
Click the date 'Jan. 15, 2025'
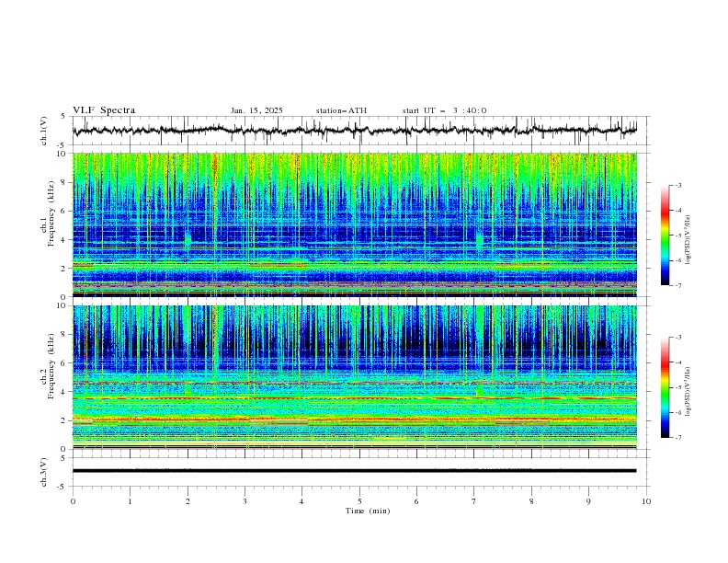point(256,110)
